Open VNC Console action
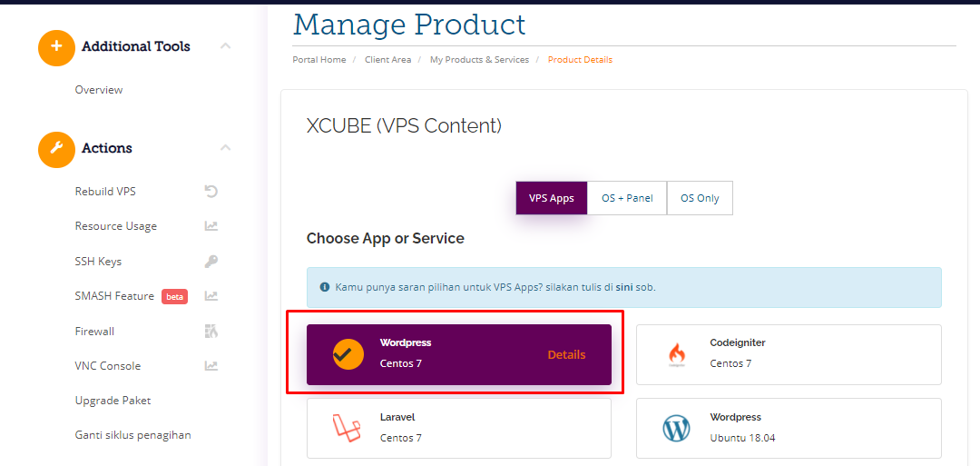The width and height of the screenshot is (980, 466). click(x=107, y=366)
